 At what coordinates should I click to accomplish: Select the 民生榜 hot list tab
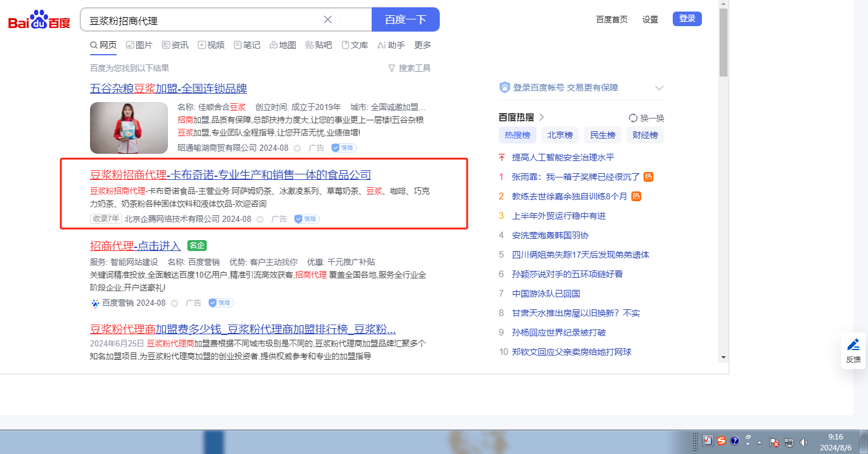click(603, 135)
